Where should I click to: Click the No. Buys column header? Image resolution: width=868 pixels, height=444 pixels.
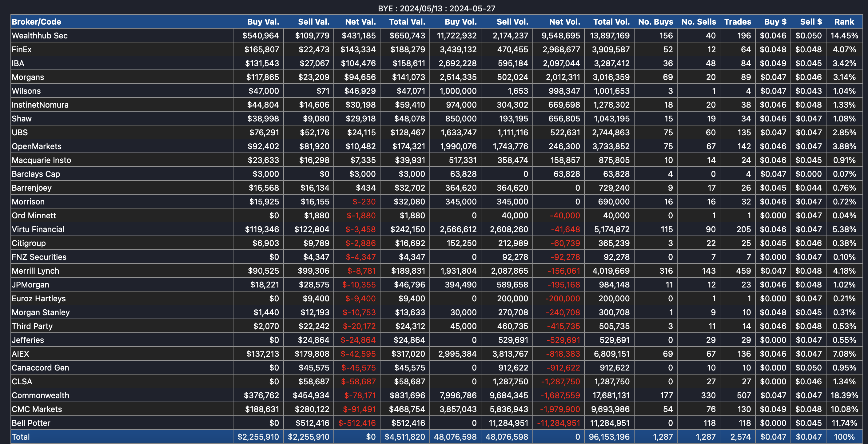point(655,22)
